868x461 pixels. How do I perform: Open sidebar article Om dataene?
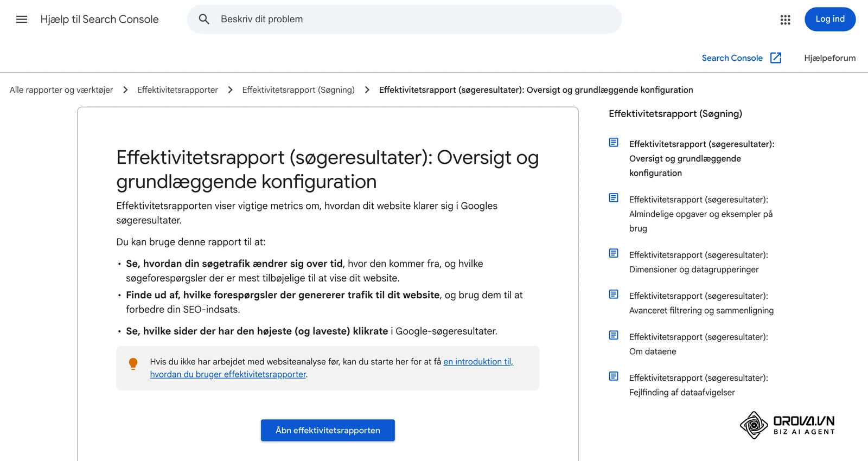699,344
